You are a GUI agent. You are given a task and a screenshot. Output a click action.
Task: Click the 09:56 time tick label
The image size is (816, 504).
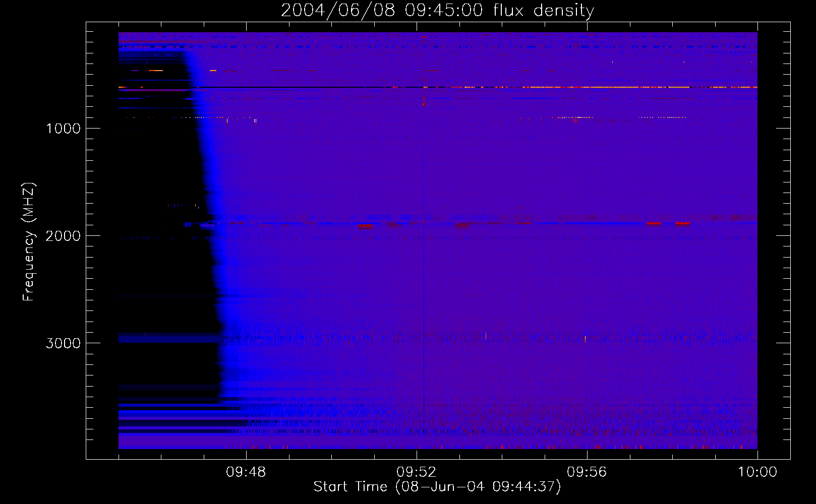coord(587,472)
